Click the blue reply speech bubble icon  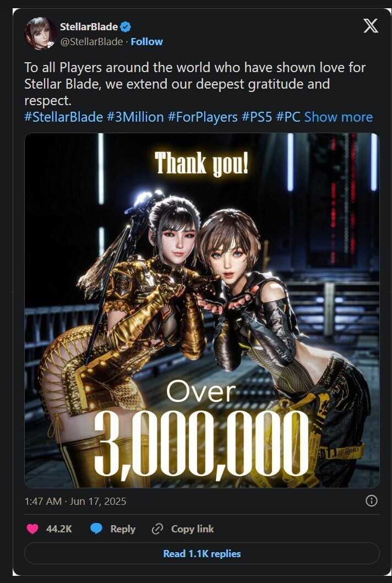96,528
